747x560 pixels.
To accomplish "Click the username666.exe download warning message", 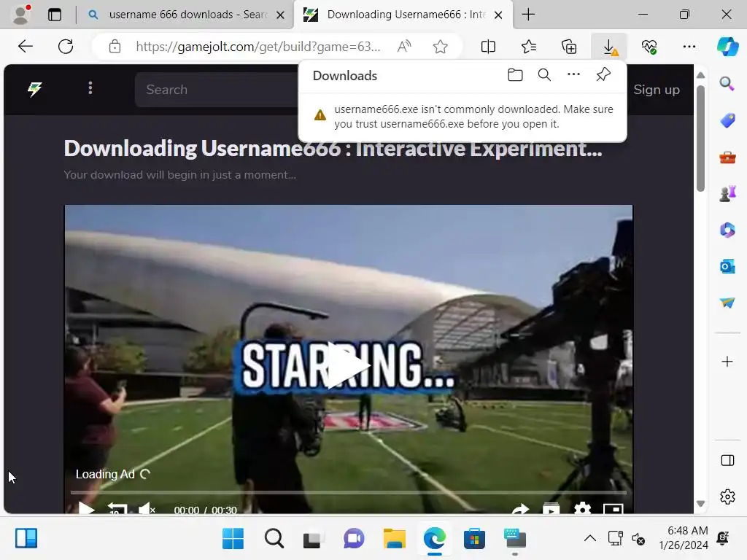I will point(462,117).
